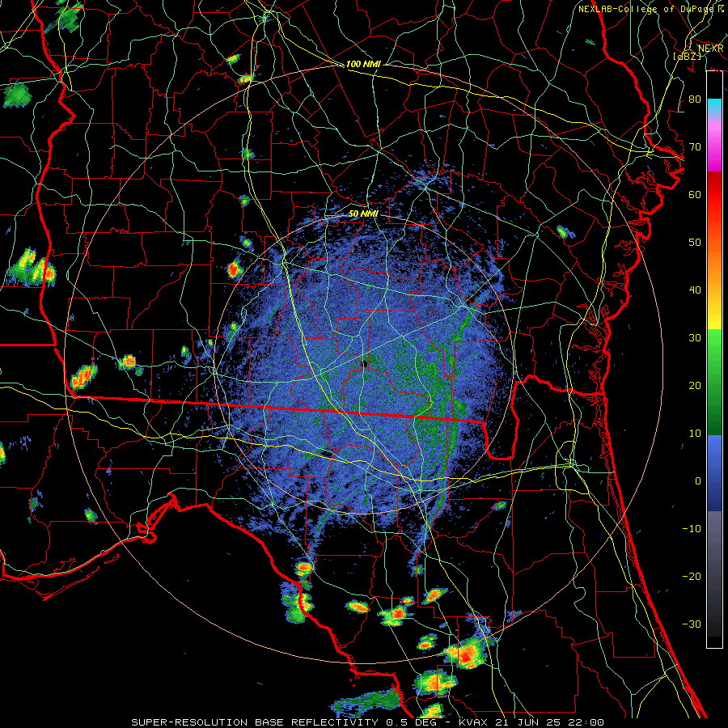Click the "NEXR" label above the color scale
Viewport: 728px width, 728px height.
[x=711, y=49]
